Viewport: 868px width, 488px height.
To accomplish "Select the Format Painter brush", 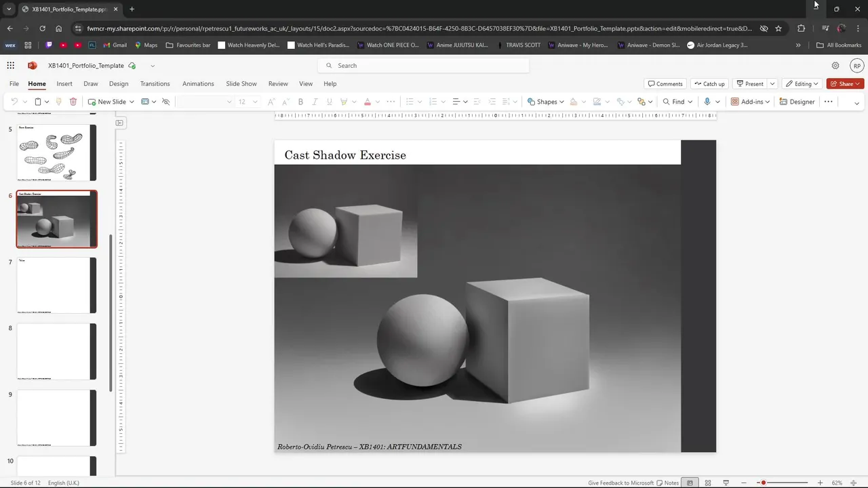I will point(58,102).
